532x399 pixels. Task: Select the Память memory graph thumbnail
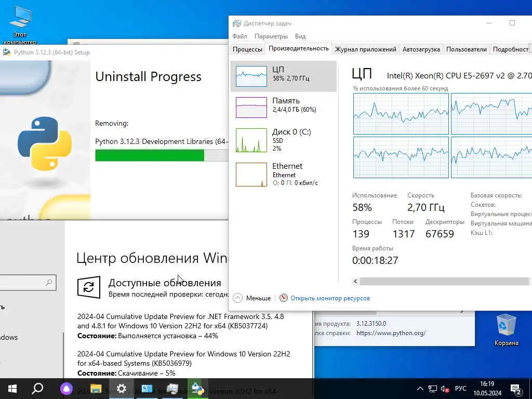(x=251, y=108)
